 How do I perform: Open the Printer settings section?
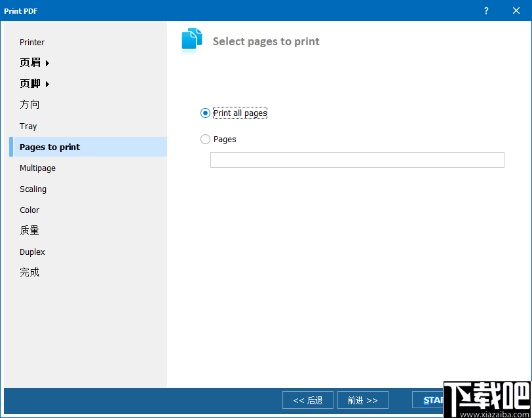(x=31, y=42)
